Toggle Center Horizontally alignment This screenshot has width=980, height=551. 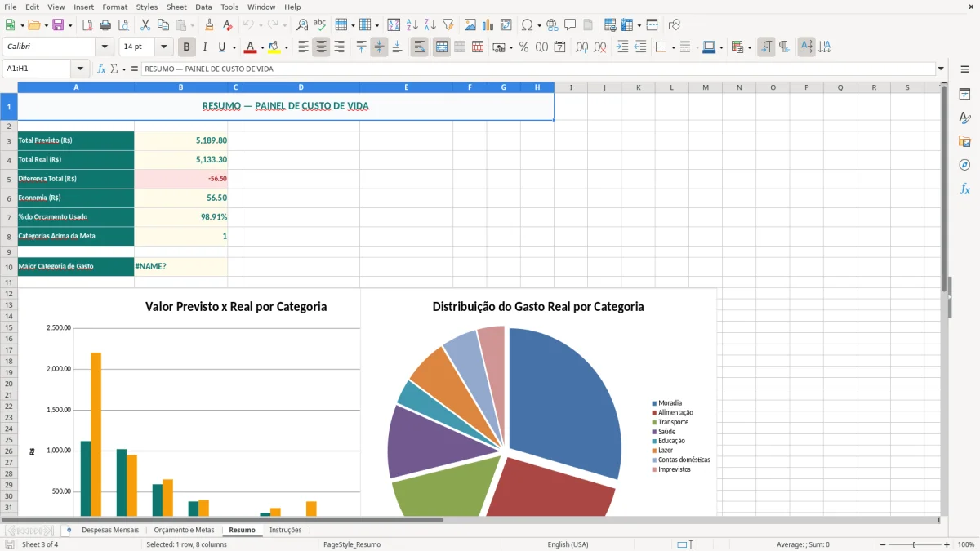[x=321, y=47]
